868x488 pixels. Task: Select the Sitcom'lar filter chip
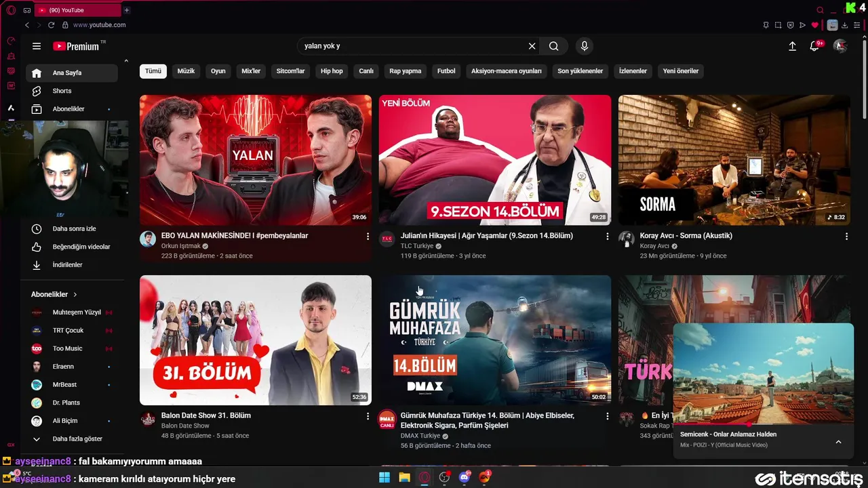(x=291, y=71)
